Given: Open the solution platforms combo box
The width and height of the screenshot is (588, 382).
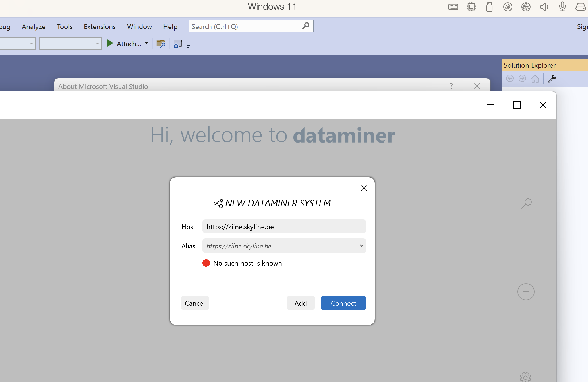Looking at the screenshot, I should point(70,43).
